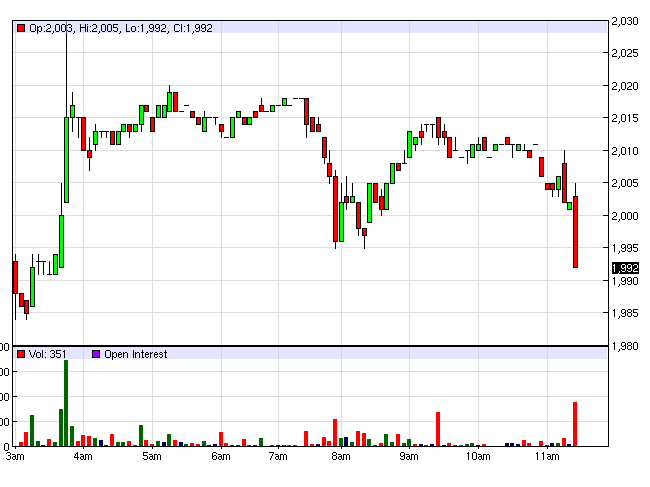Click the purple Open Interest swatch
Screen dimensions: 650x487
[x=96, y=354]
